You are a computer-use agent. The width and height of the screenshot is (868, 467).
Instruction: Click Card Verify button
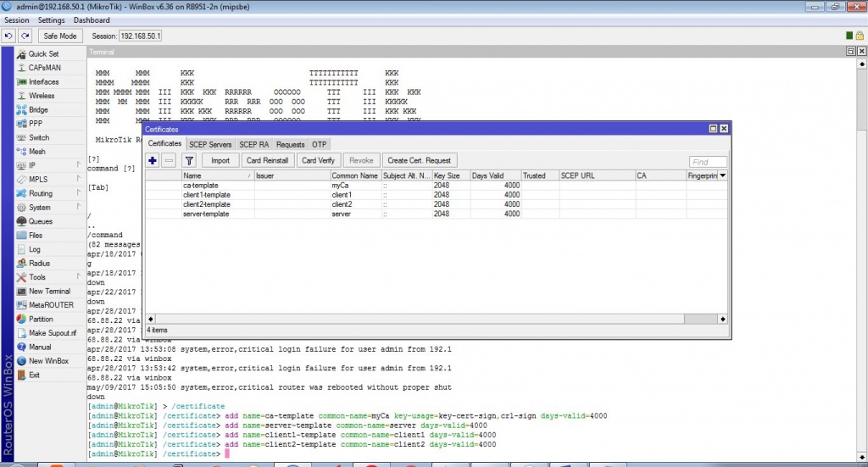[319, 160]
